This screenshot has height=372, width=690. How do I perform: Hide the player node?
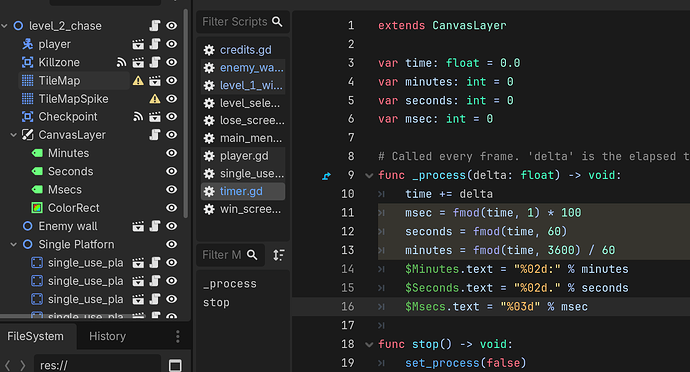[x=172, y=44]
